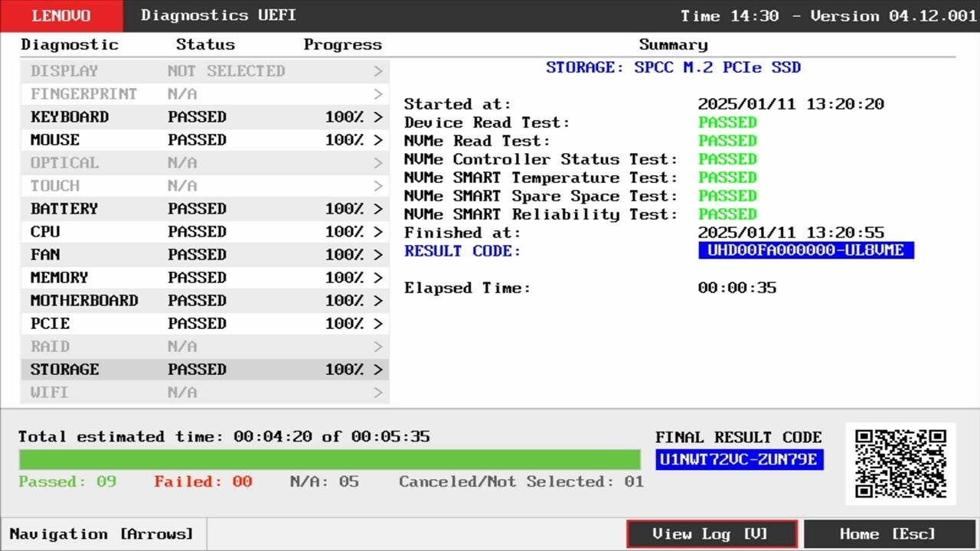Select the greyed DISPLAY row

pos(205,71)
